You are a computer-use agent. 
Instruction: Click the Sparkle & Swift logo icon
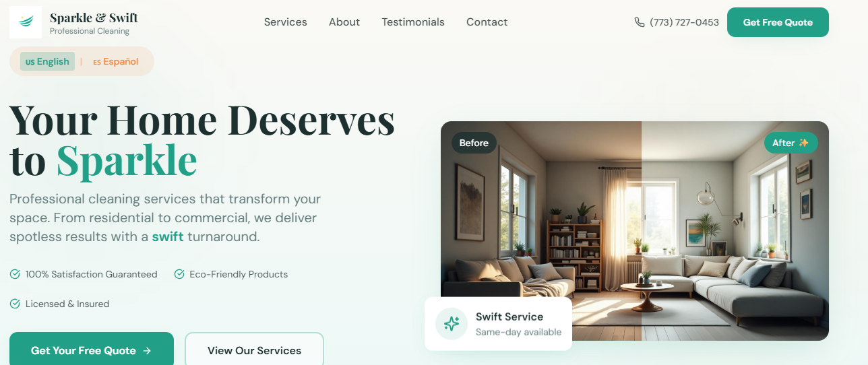click(26, 22)
